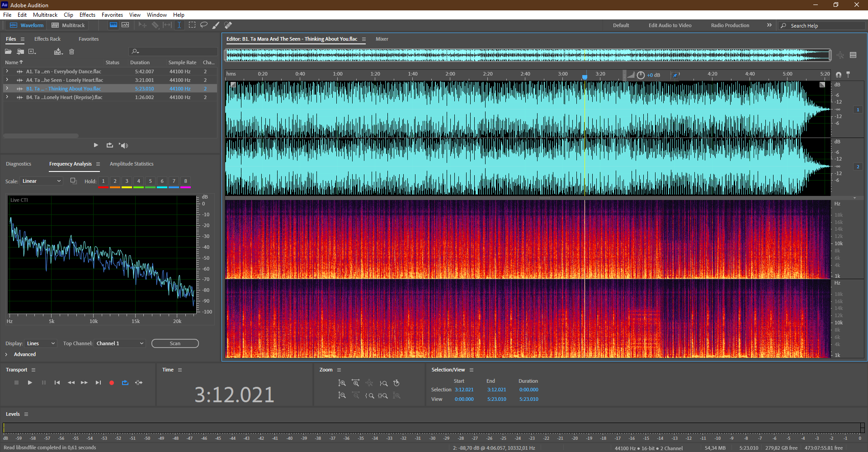Click the HUD volume knob

pos(641,75)
